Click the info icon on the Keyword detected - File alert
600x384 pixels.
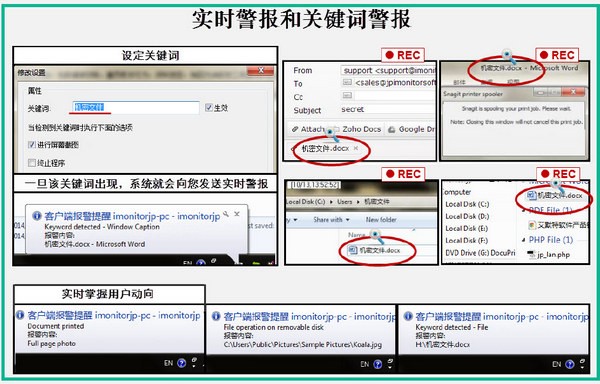(408, 316)
